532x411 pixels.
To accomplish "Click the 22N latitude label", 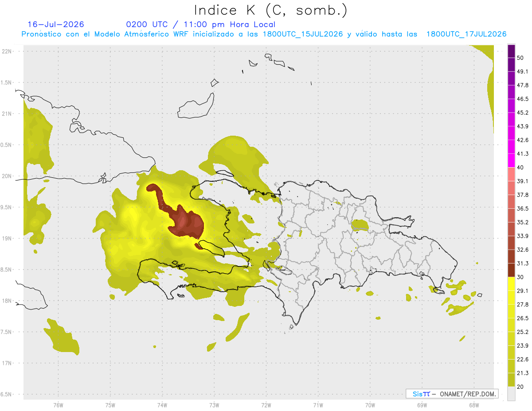I will pyautogui.click(x=7, y=51).
